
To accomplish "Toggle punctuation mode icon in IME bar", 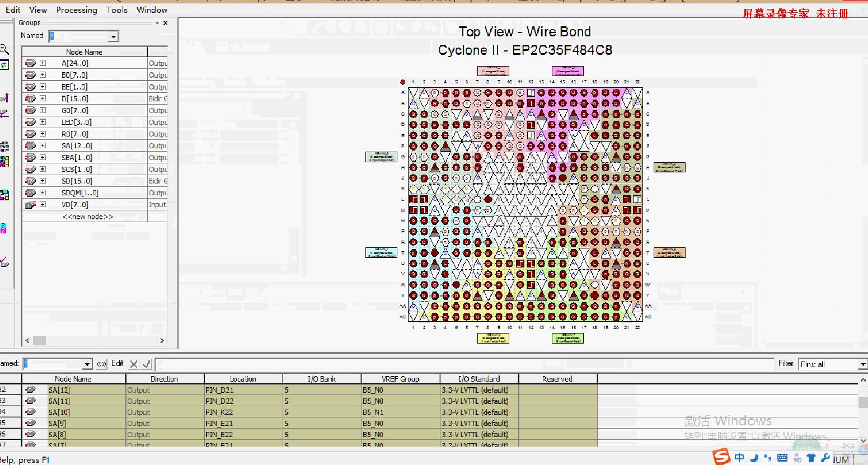I will point(768,458).
